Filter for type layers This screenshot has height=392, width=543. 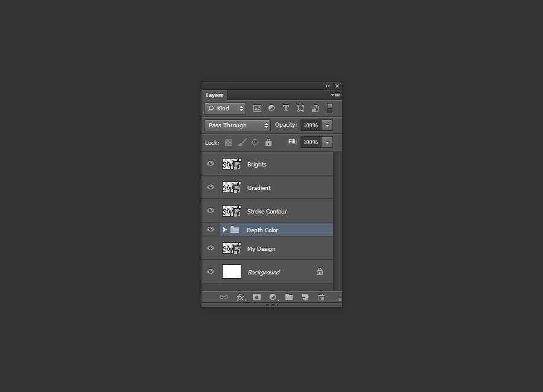(285, 108)
